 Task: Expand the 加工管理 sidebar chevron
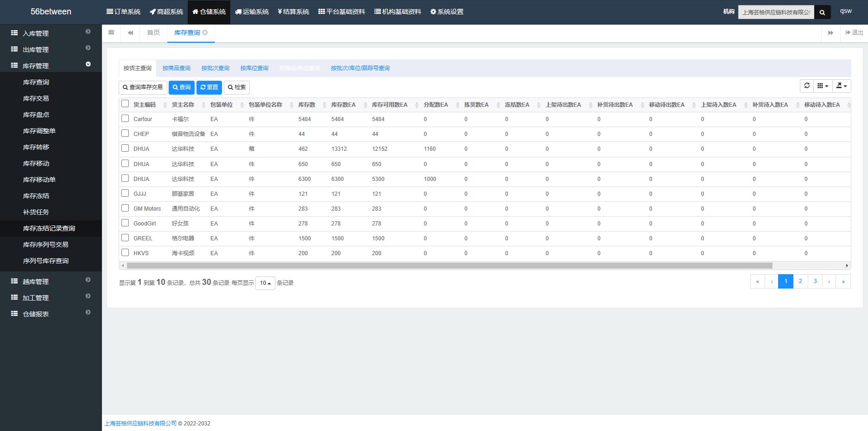tap(88, 296)
